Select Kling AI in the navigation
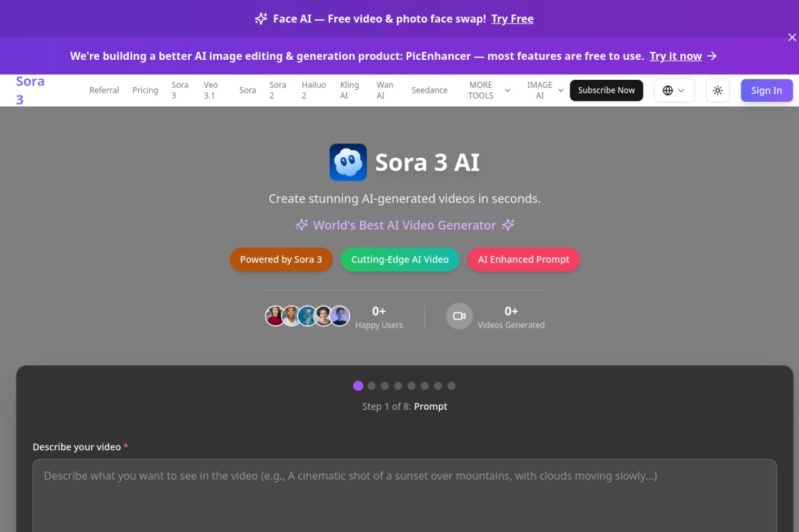 coord(350,90)
